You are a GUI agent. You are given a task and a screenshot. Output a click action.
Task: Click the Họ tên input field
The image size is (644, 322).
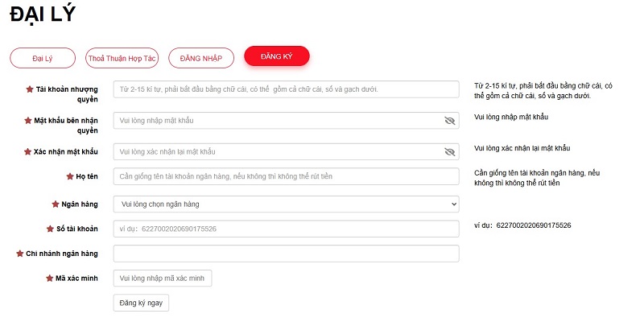286,176
